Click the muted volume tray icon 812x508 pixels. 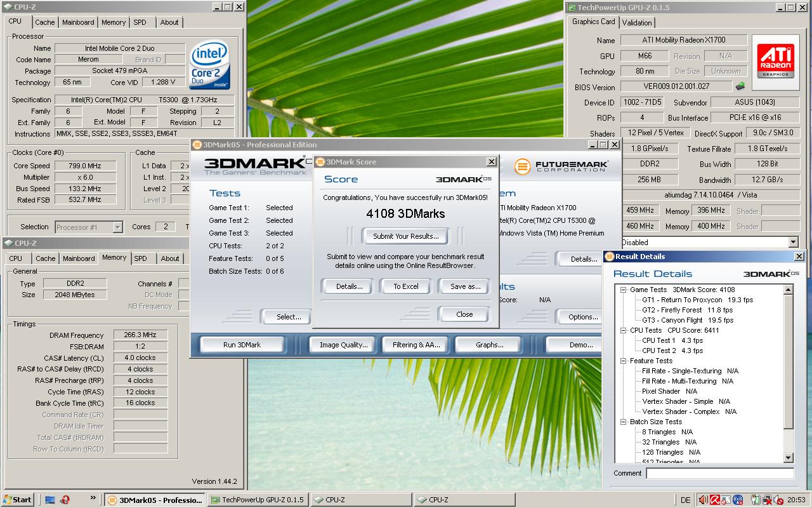point(778,500)
